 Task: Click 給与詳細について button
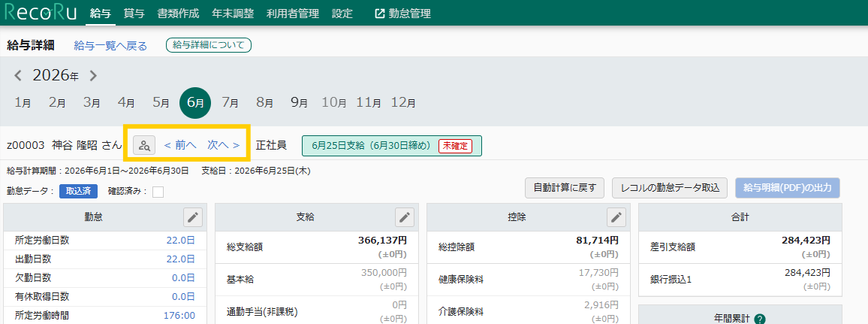[x=209, y=45]
